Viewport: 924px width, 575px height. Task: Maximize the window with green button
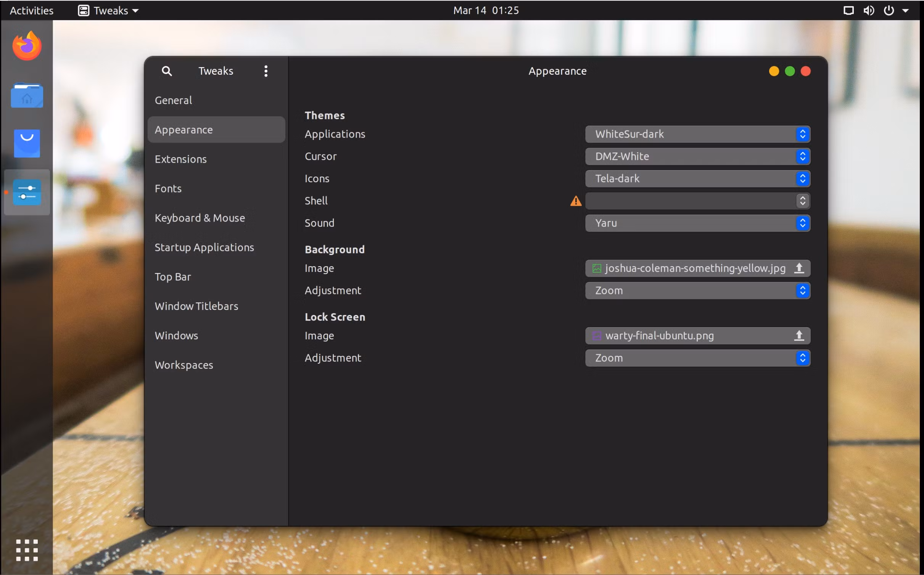(x=790, y=71)
